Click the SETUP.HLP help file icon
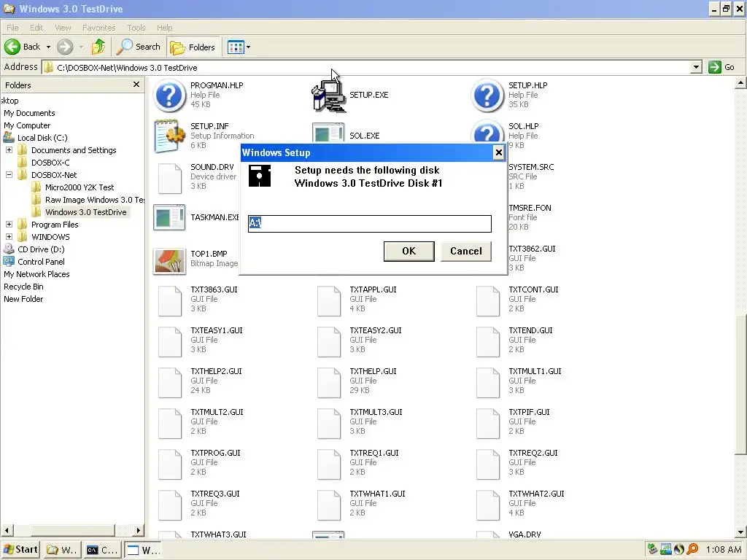Image resolution: width=747 pixels, height=560 pixels. click(x=487, y=96)
